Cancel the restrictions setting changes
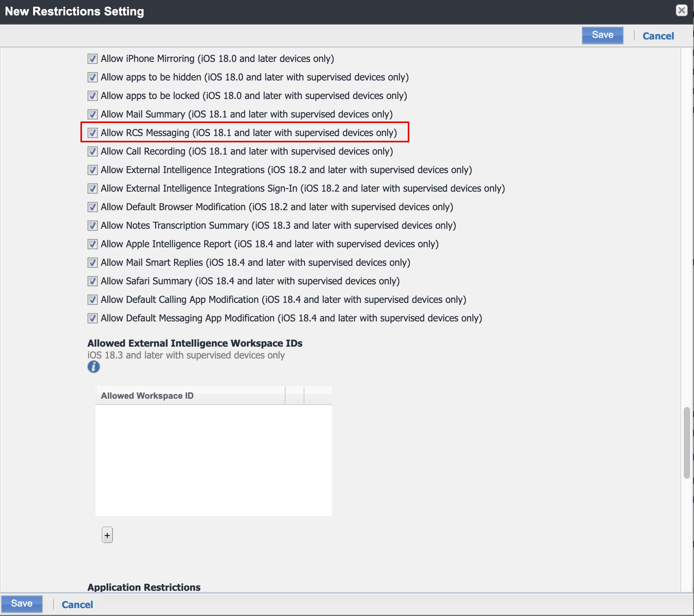Viewport: 694px width, 616px height. pyautogui.click(x=658, y=36)
